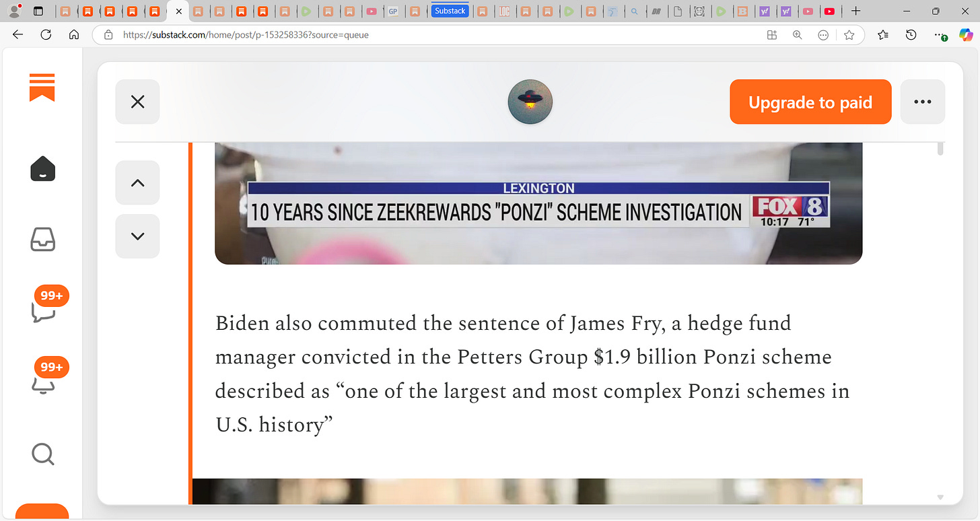Open the UFO avatar publication page
Screen dimensions: 980x521
pyautogui.click(x=530, y=102)
